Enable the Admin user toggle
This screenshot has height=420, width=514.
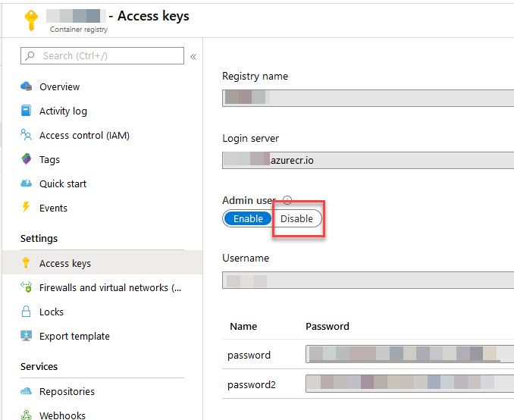tap(248, 218)
